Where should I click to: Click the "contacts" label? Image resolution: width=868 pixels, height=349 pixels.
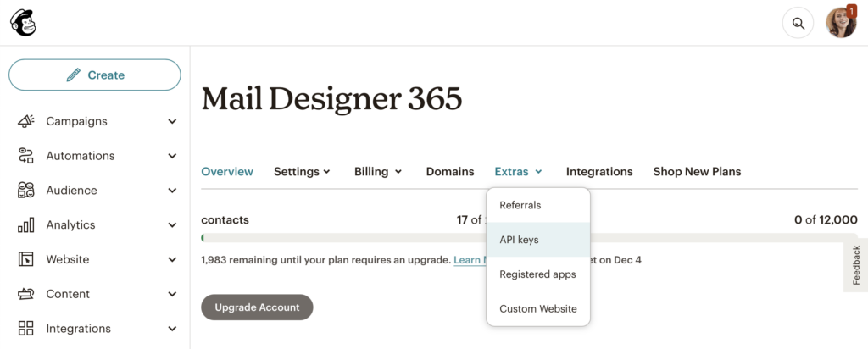tap(225, 219)
